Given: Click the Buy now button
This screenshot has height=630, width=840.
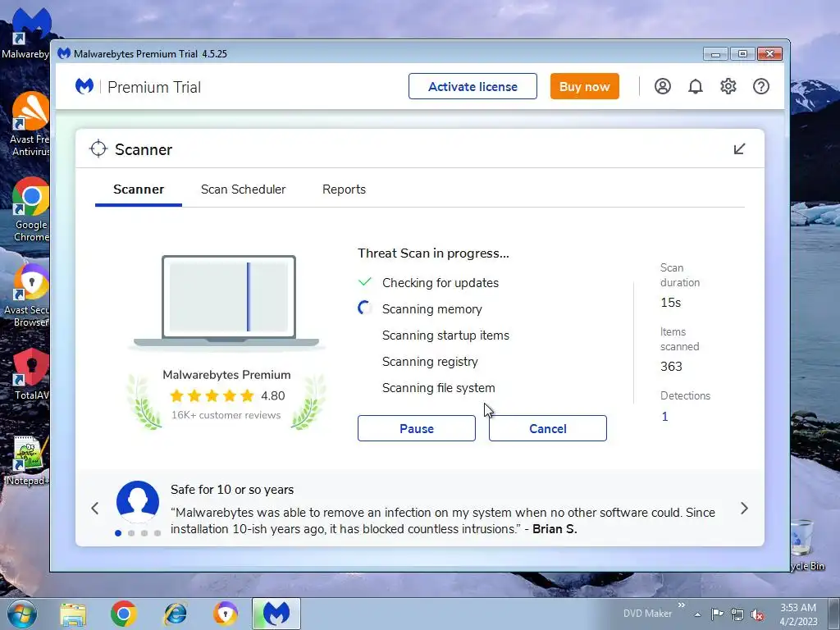Looking at the screenshot, I should 584,86.
